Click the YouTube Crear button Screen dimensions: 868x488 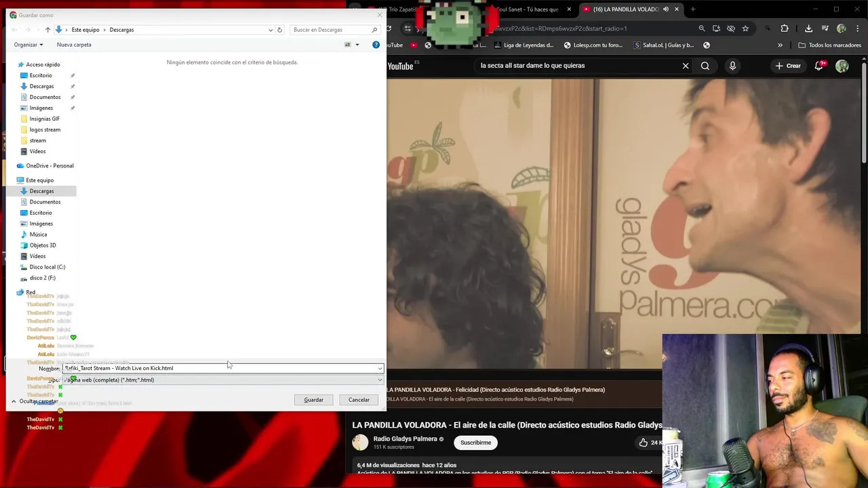point(789,66)
